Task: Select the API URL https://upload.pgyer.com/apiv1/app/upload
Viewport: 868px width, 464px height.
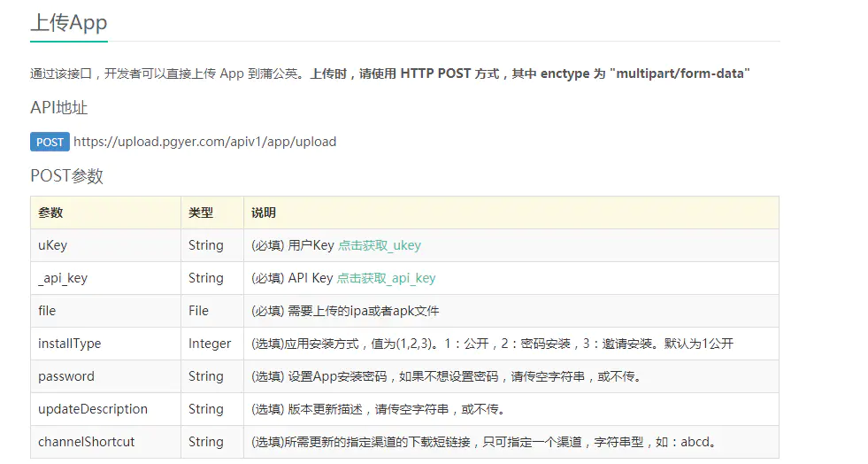Action: pyautogui.click(x=204, y=142)
